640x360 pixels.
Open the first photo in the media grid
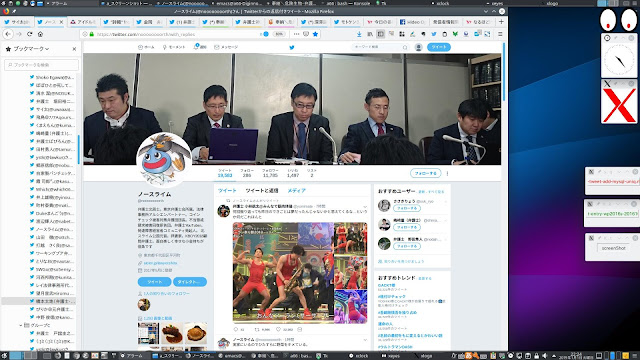coord(148,333)
